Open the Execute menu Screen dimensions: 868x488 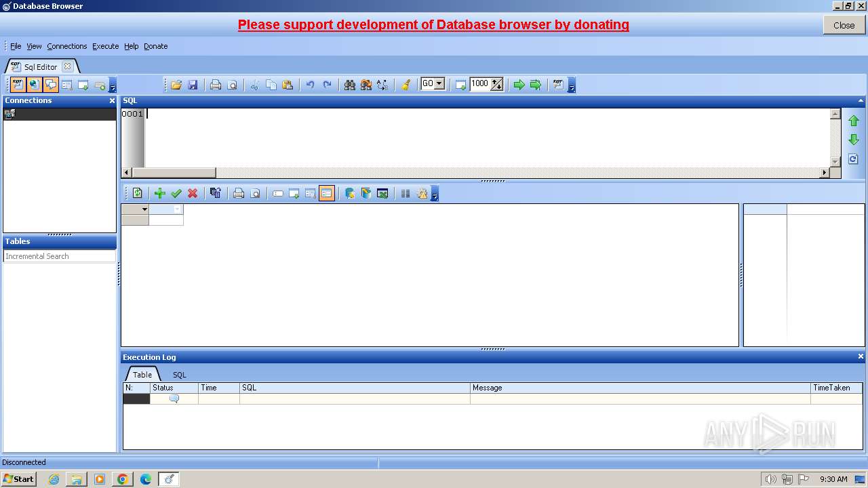pos(106,46)
